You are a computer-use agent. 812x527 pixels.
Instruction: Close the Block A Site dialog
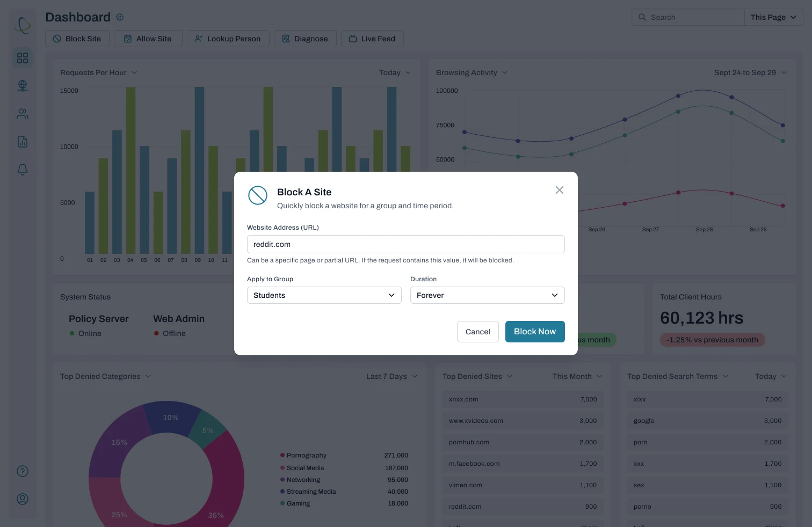[x=560, y=190]
